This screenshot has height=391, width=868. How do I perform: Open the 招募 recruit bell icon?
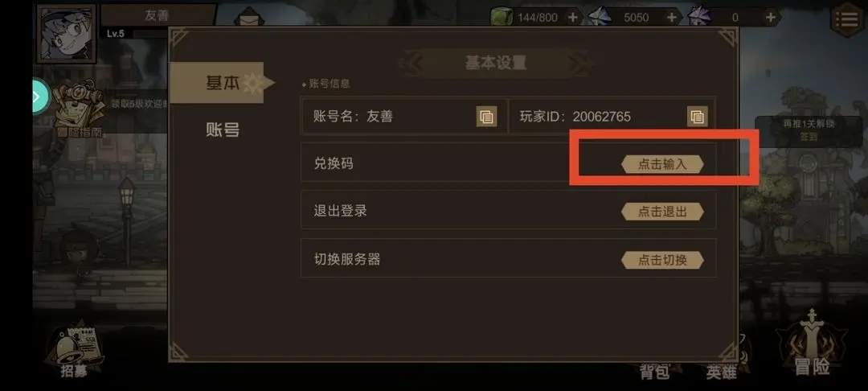(x=74, y=351)
